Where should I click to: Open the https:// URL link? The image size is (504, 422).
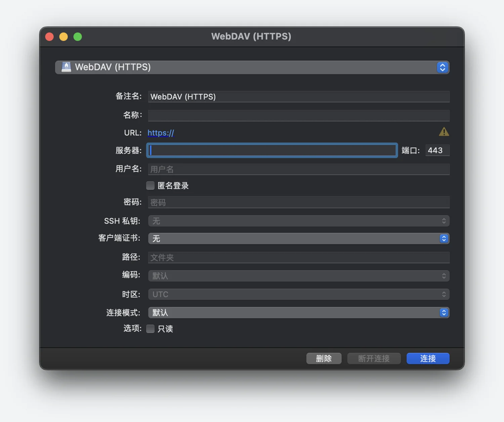click(161, 133)
